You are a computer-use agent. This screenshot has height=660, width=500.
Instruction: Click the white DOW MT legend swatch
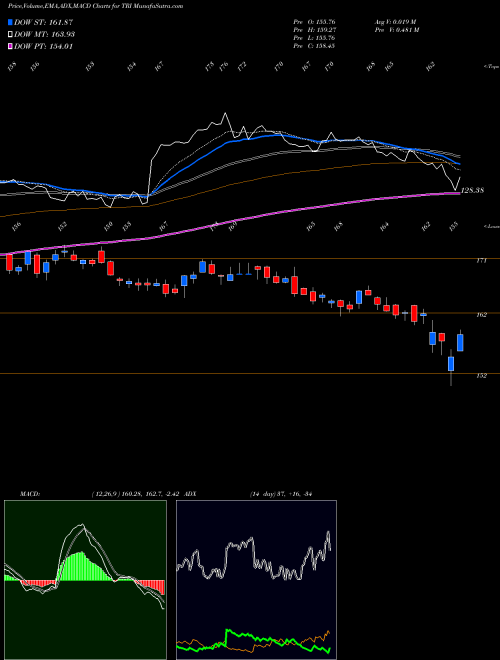point(10,34)
